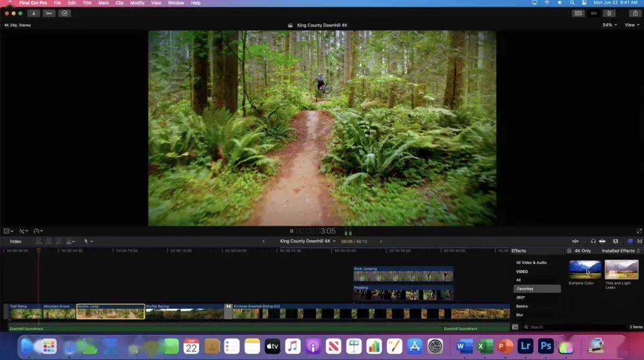
Task: Open the Modify menu
Action: (x=137, y=3)
